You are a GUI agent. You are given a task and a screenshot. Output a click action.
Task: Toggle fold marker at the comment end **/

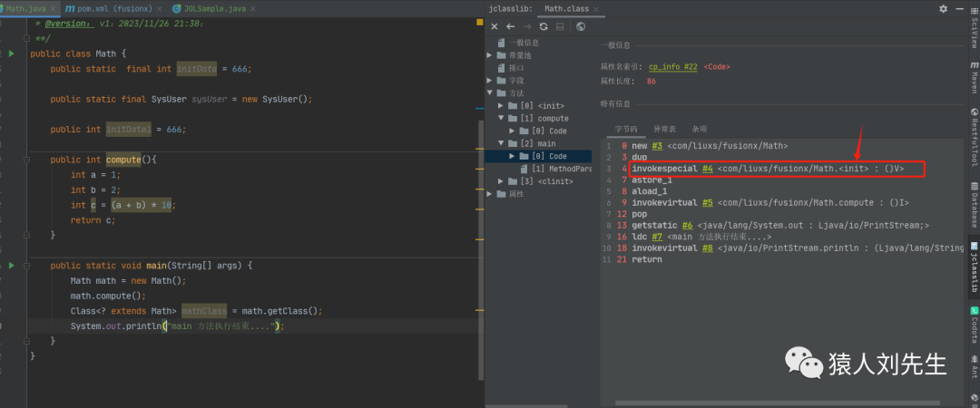tap(25, 39)
